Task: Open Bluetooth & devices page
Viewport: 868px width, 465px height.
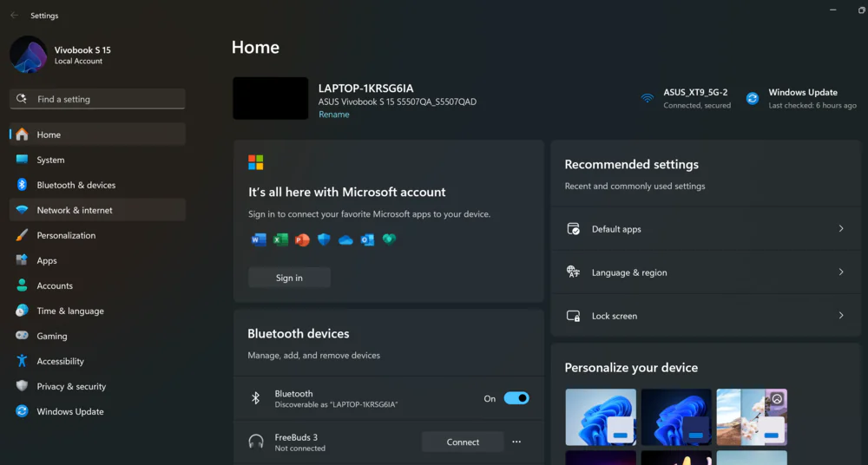Action: pos(97,185)
